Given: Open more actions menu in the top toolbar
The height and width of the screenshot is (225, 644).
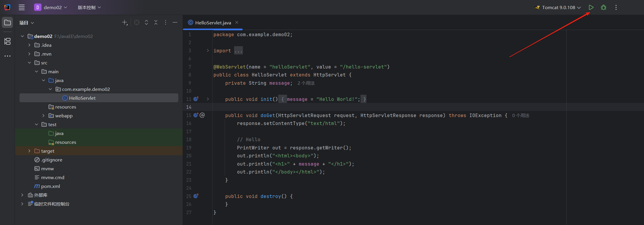Looking at the screenshot, I should (x=616, y=7).
